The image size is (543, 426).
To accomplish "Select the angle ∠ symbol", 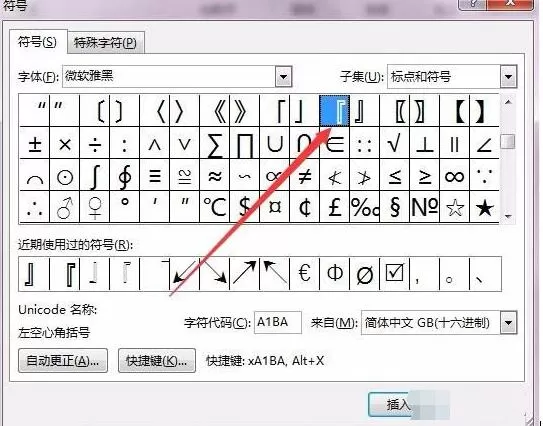I will pos(484,143).
